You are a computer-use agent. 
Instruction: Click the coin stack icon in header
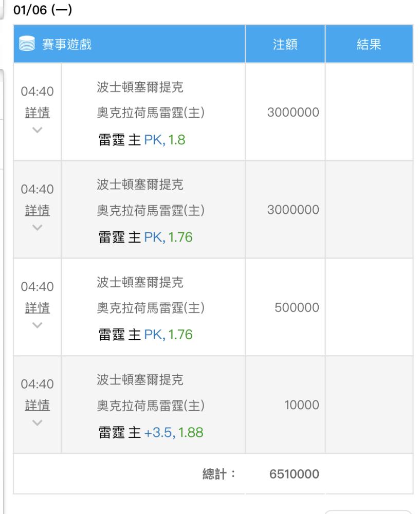tap(27, 44)
